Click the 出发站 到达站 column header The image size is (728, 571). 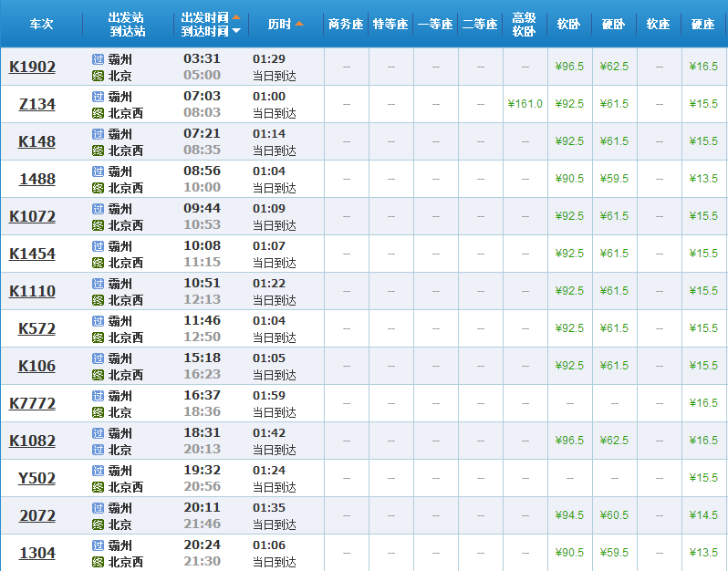point(127,25)
